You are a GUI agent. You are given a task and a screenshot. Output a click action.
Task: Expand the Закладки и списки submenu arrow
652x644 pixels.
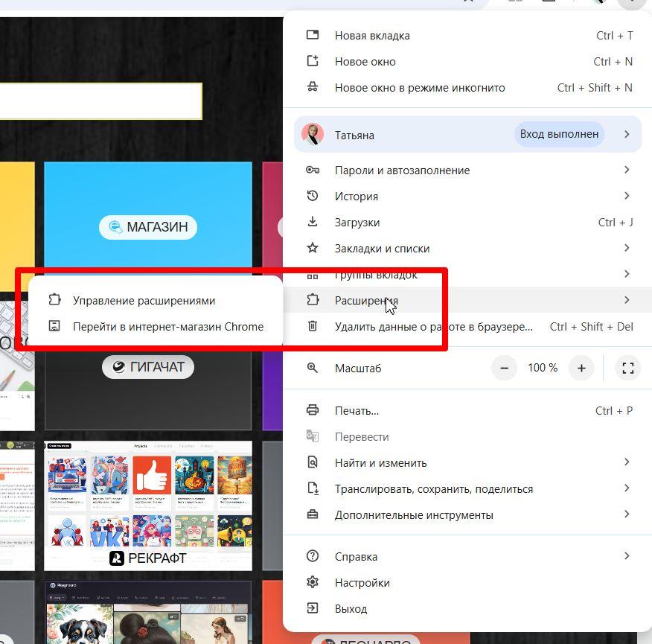[627, 248]
